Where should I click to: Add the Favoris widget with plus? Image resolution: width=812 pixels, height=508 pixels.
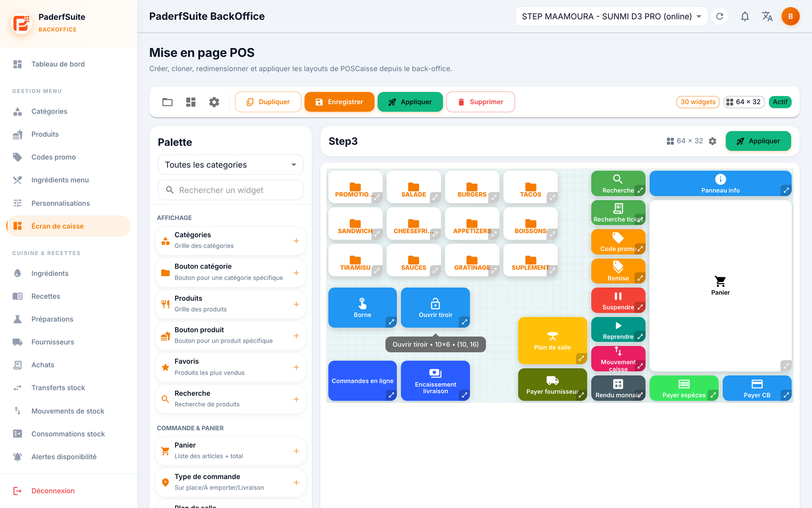click(x=296, y=367)
